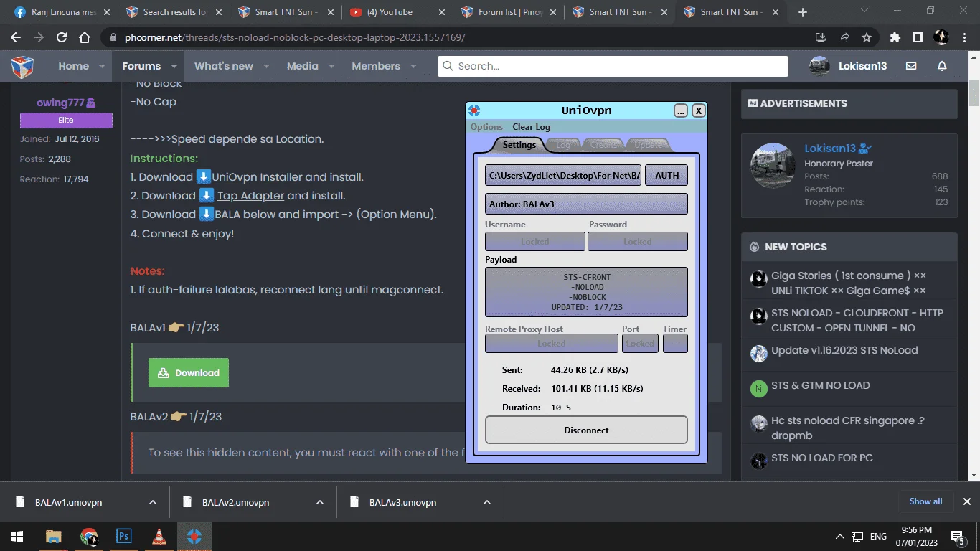
Task: Click the locked Password field
Action: (x=637, y=242)
